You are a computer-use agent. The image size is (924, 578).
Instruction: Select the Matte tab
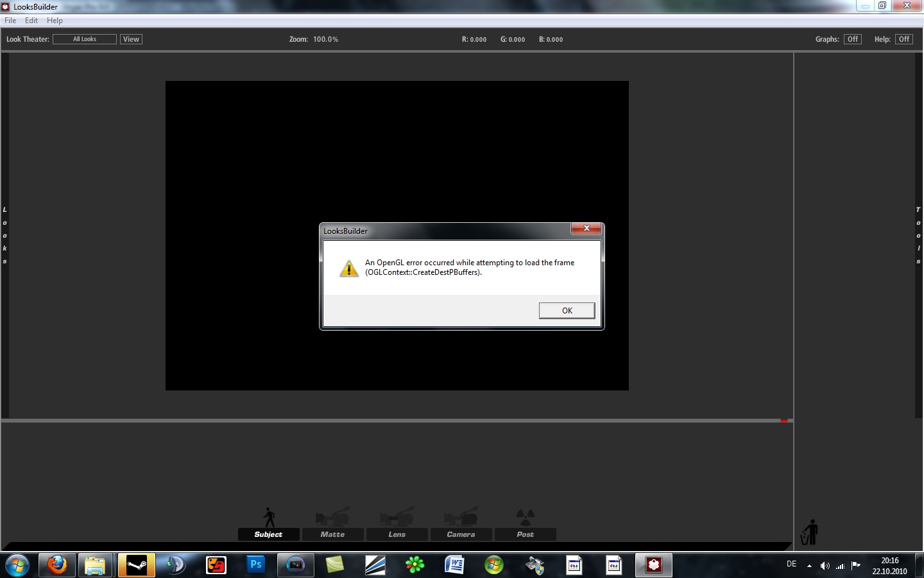coord(332,534)
